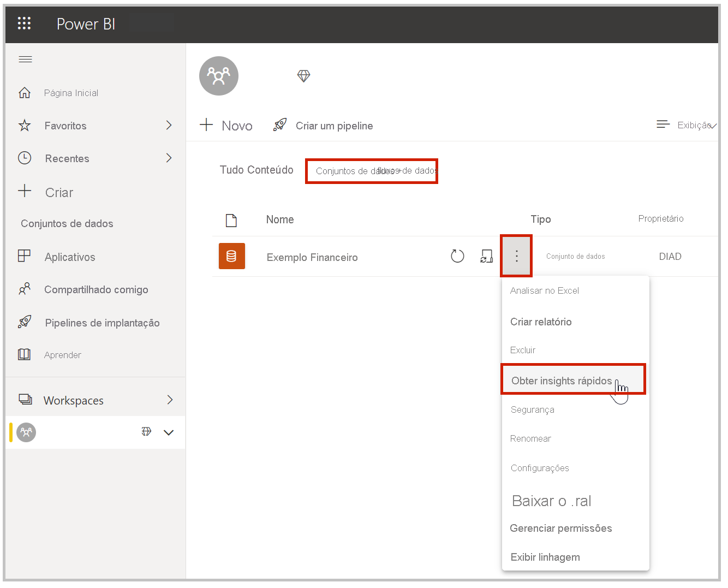Image resolution: width=728 pixels, height=588 pixels.
Task: Choose Gerenciar permissões
Action: click(561, 528)
